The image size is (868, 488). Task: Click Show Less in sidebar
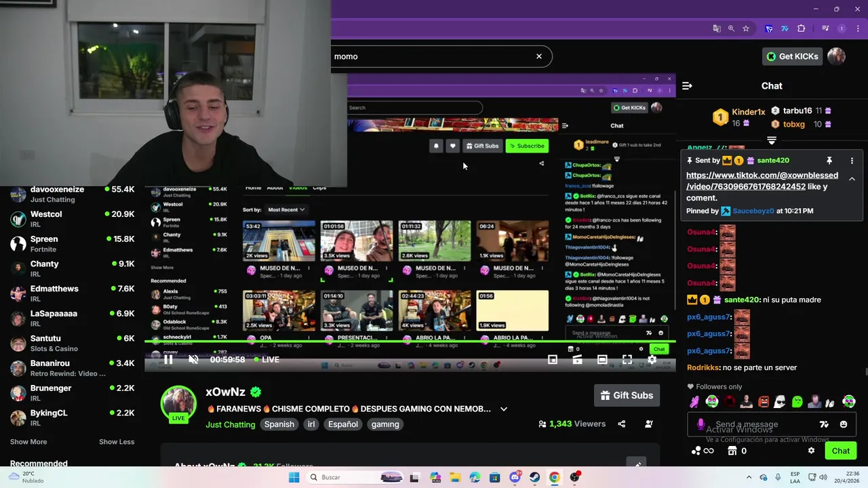pyautogui.click(x=117, y=442)
